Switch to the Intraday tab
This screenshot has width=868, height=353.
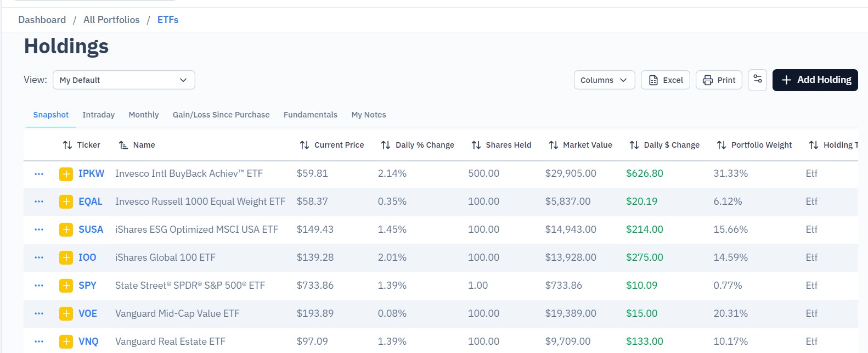point(99,115)
